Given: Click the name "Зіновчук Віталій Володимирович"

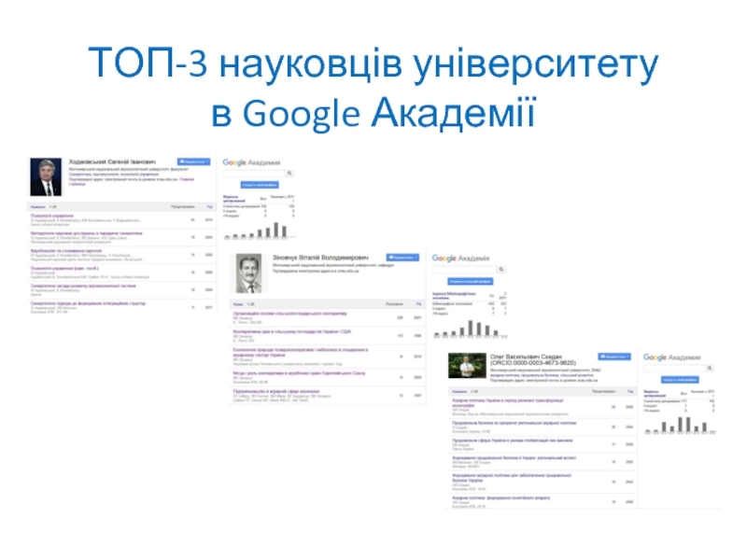Looking at the screenshot, I should tap(320, 258).
